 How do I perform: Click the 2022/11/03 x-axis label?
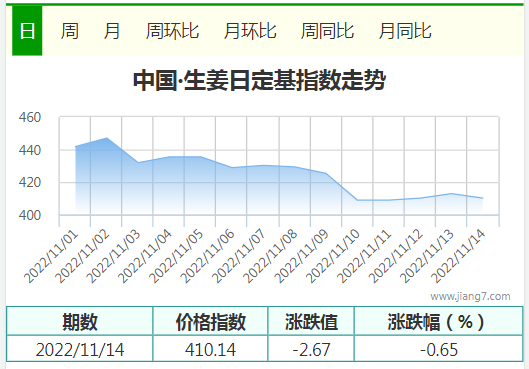(x=114, y=257)
